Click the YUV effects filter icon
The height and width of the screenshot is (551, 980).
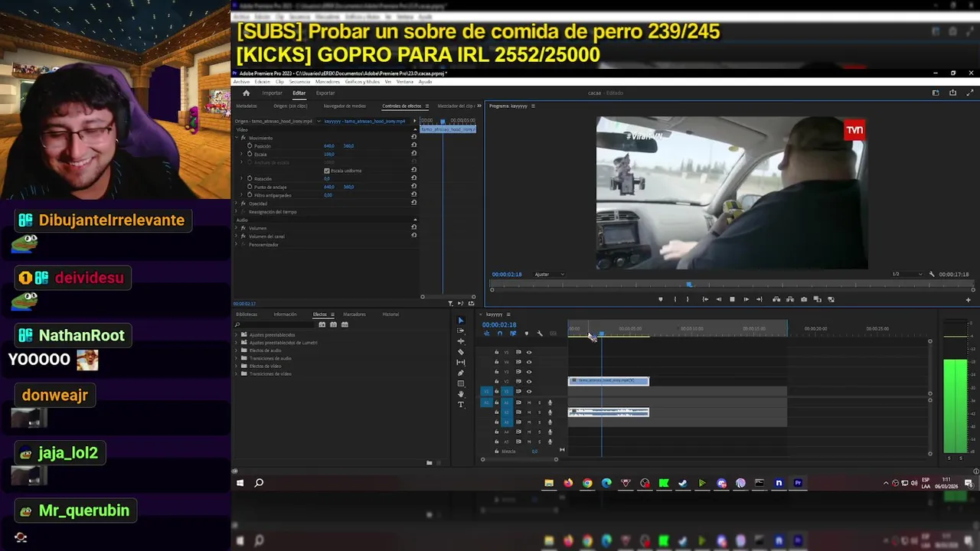pyautogui.click(x=345, y=324)
